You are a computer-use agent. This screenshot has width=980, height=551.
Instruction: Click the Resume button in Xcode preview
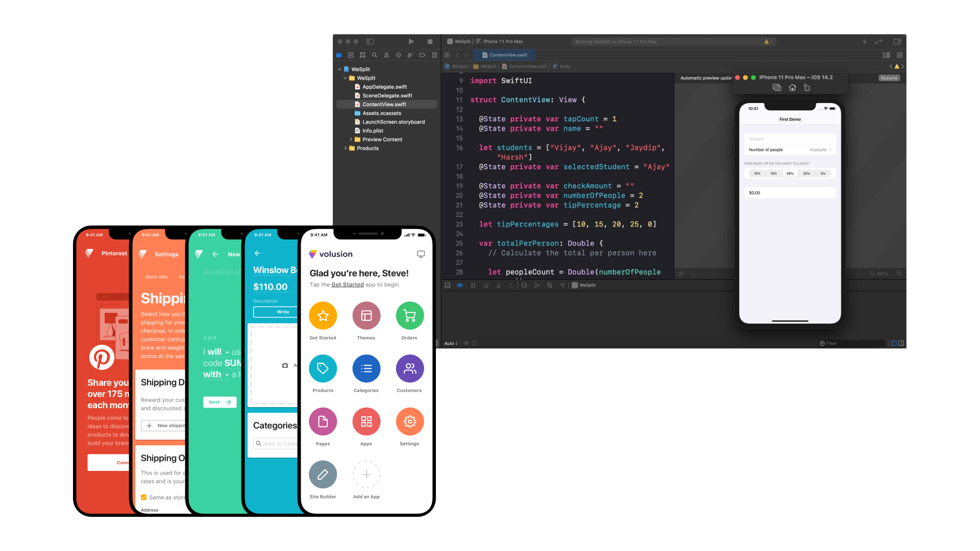(x=889, y=78)
